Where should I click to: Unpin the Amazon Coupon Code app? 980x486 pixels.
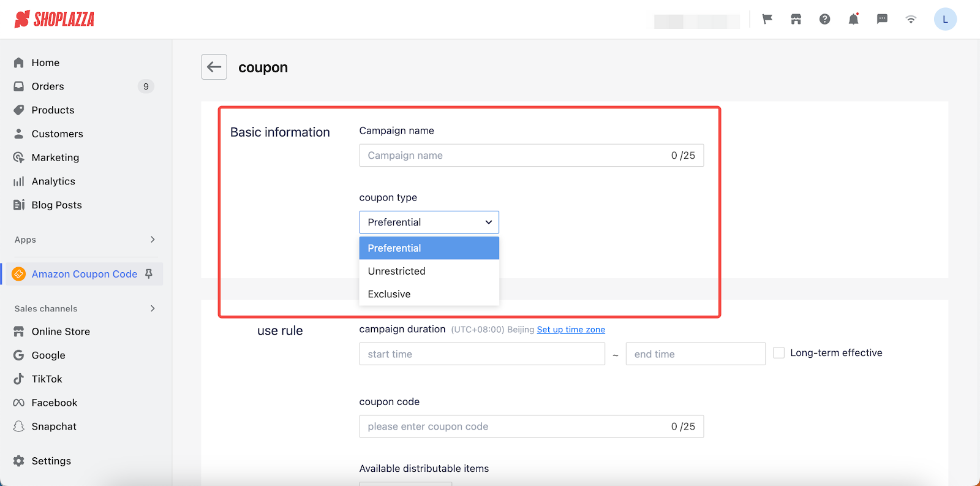(x=149, y=274)
